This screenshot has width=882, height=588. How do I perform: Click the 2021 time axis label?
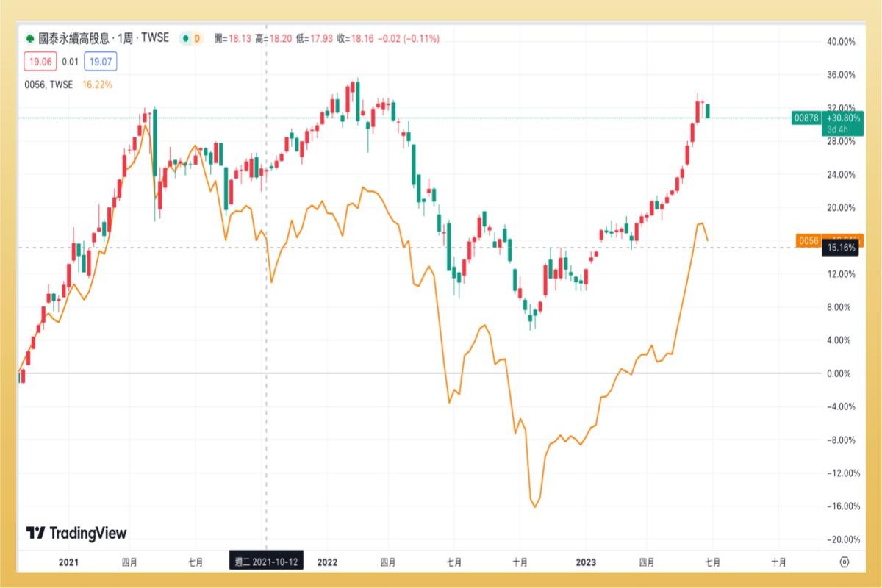[x=68, y=562]
